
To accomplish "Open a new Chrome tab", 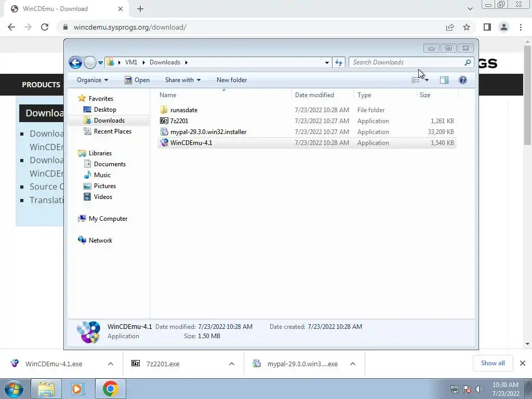I will click(140, 9).
